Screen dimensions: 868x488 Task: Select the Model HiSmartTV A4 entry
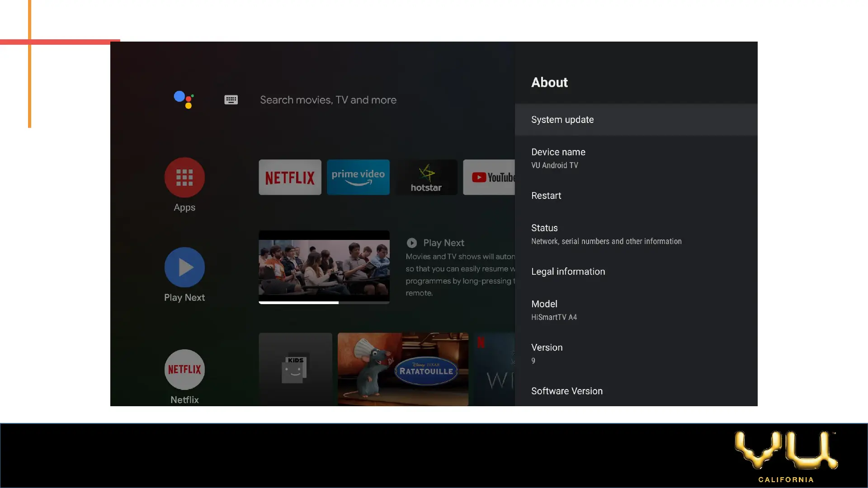[x=636, y=310]
